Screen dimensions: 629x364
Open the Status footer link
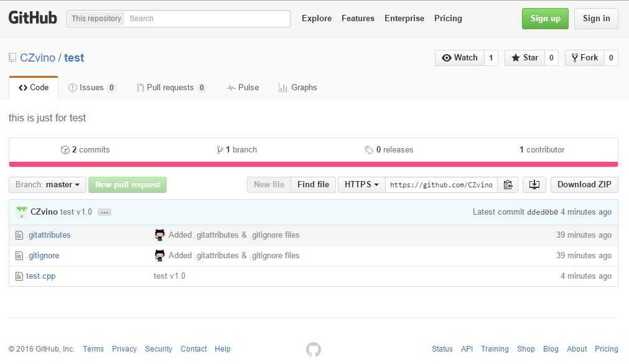tap(442, 349)
